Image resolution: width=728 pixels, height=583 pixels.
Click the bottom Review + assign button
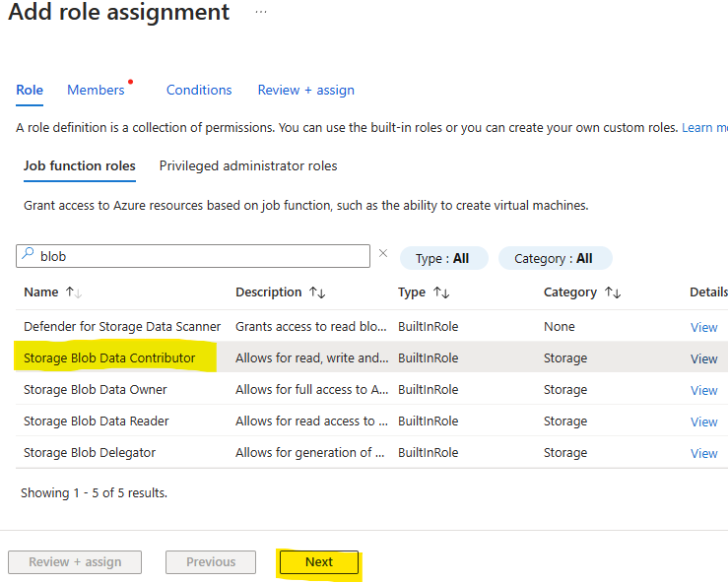click(x=75, y=562)
